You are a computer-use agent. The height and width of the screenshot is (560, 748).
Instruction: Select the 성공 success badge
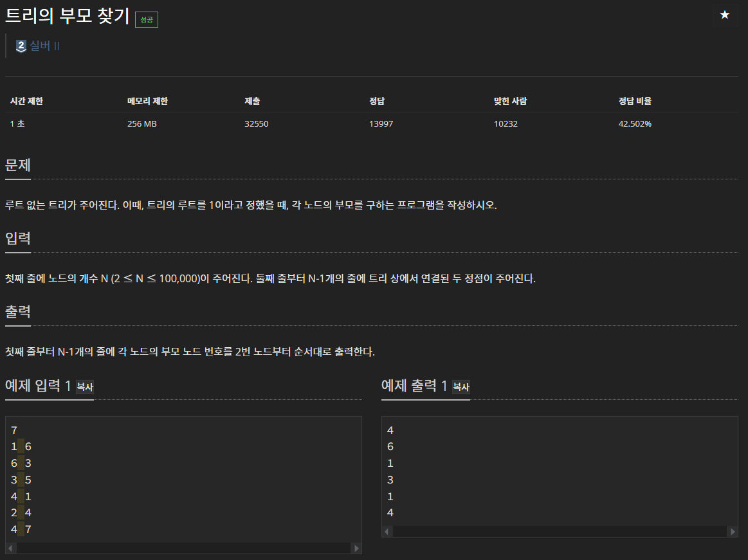point(145,19)
